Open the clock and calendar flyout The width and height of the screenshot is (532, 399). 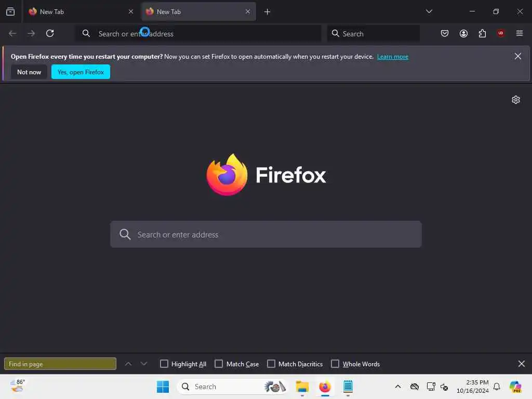[x=473, y=387]
